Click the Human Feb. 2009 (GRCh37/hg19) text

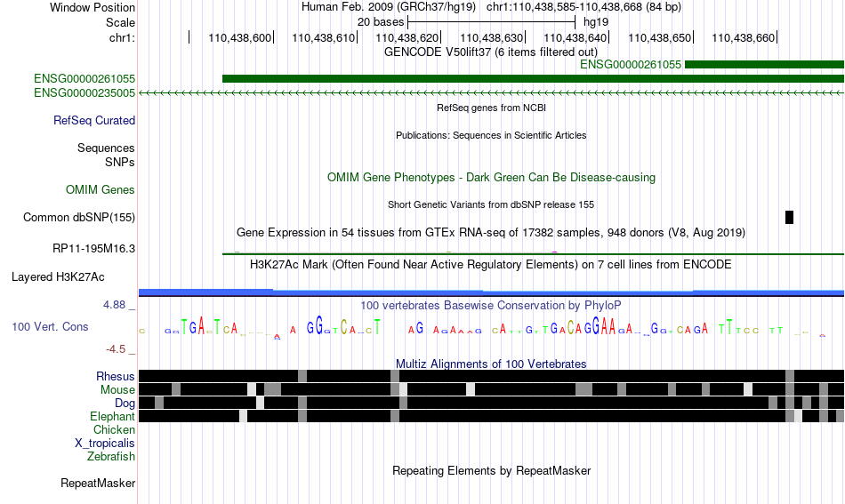point(389,7)
